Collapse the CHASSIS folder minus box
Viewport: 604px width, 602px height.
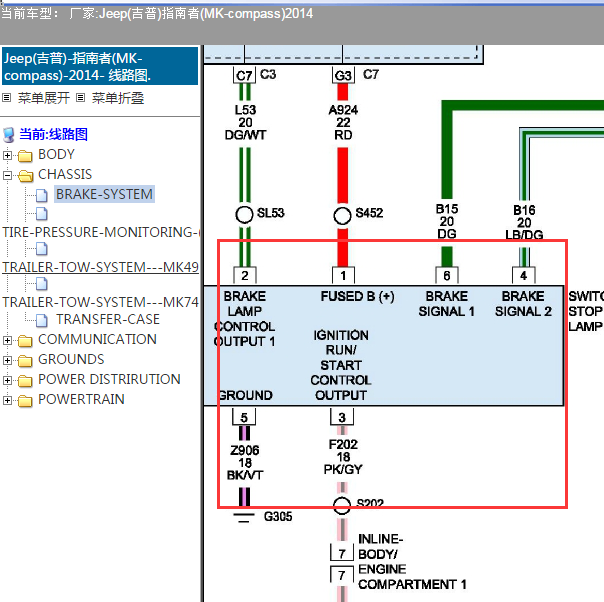[x=8, y=175]
